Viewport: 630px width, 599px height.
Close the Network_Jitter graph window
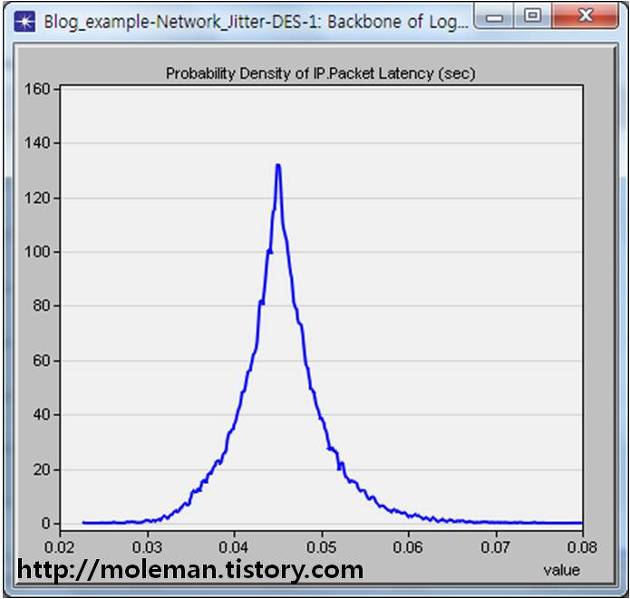[585, 16]
